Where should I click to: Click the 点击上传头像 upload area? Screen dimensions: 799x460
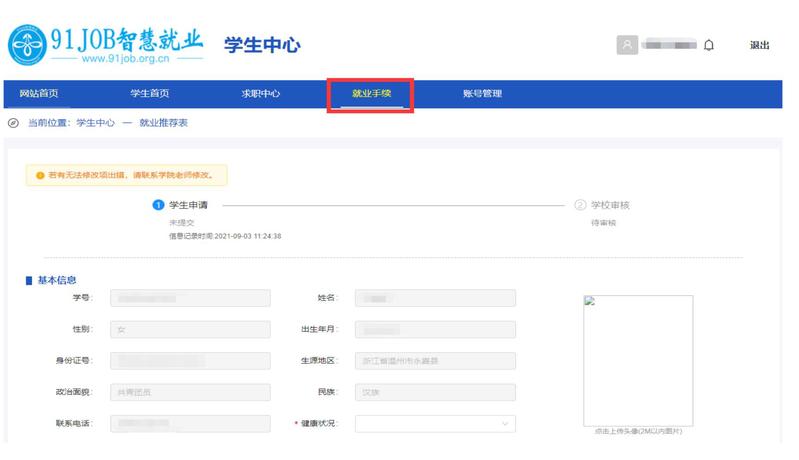[638, 365]
